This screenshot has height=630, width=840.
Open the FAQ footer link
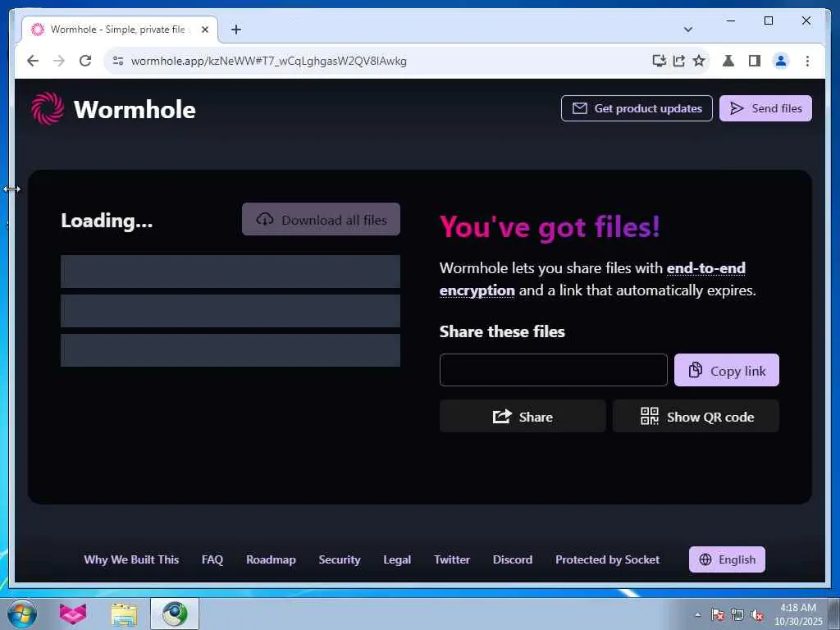point(212,559)
